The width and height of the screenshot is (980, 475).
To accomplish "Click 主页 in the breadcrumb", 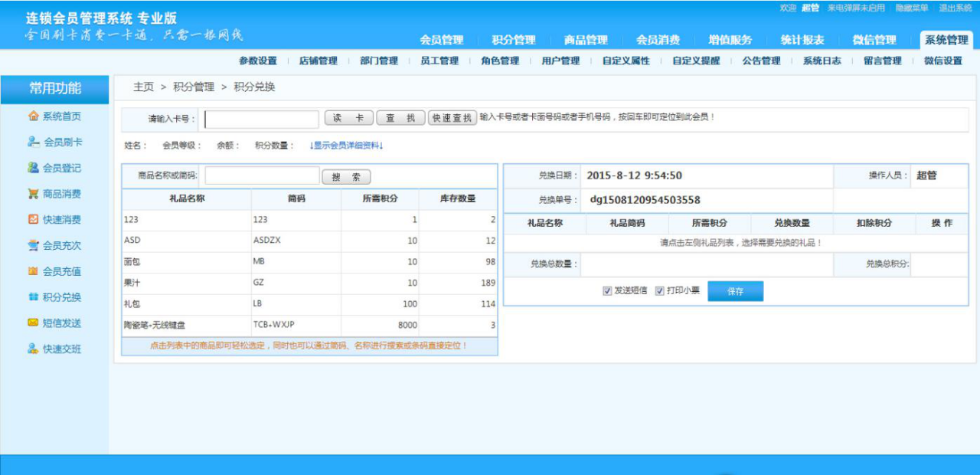I will pyautogui.click(x=143, y=87).
